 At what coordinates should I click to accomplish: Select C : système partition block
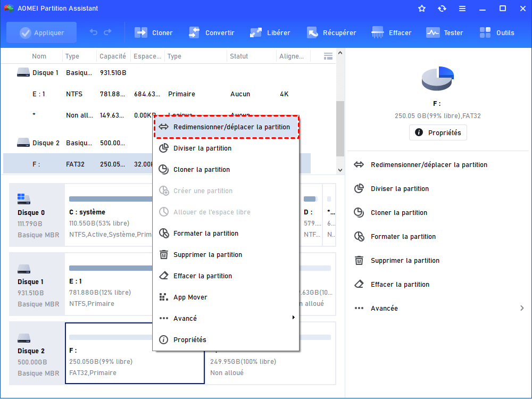[109, 215]
